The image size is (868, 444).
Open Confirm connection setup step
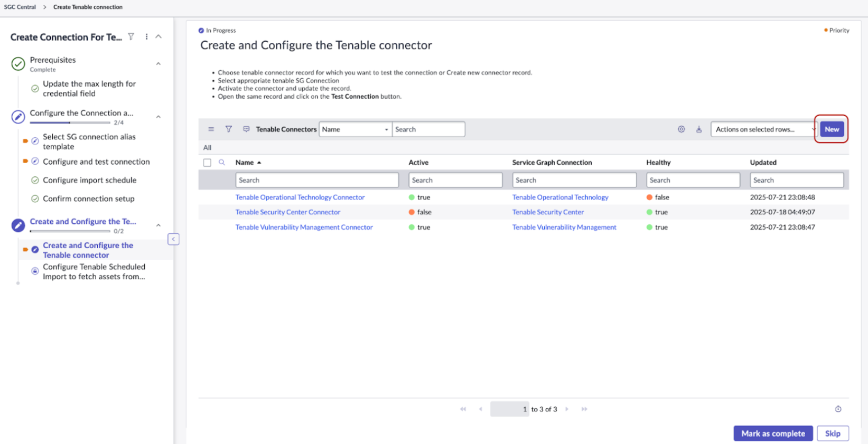coord(89,199)
